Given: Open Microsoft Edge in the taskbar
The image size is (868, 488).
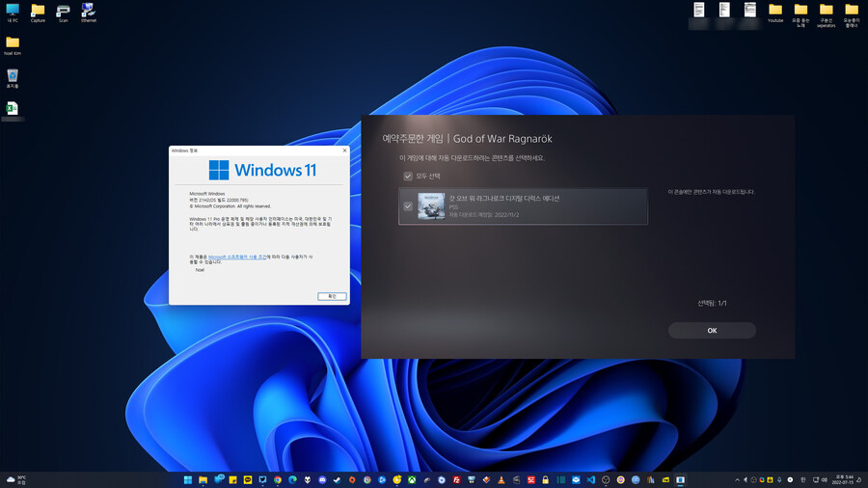Looking at the screenshot, I should [x=292, y=479].
